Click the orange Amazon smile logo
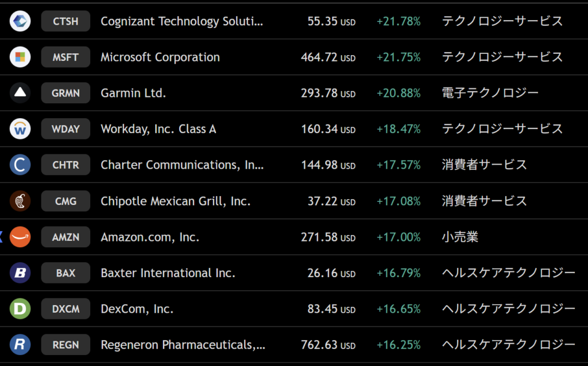This screenshot has height=366, width=588. pos(20,237)
